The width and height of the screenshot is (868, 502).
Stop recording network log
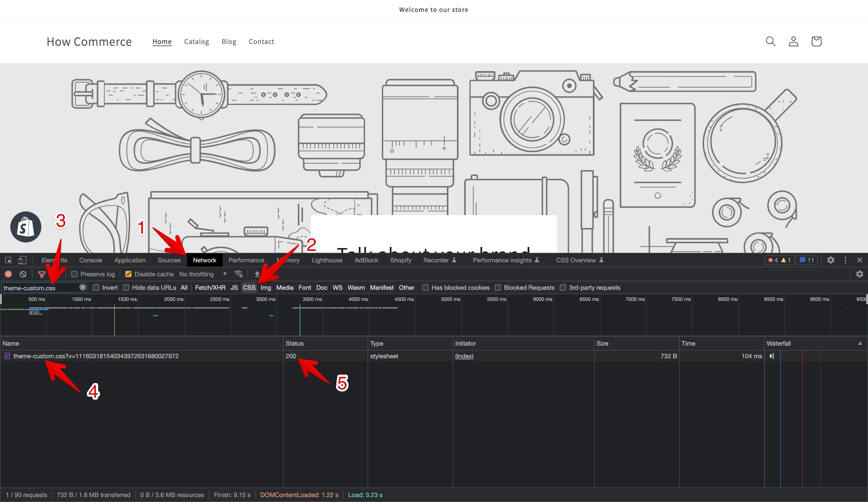pos(8,274)
